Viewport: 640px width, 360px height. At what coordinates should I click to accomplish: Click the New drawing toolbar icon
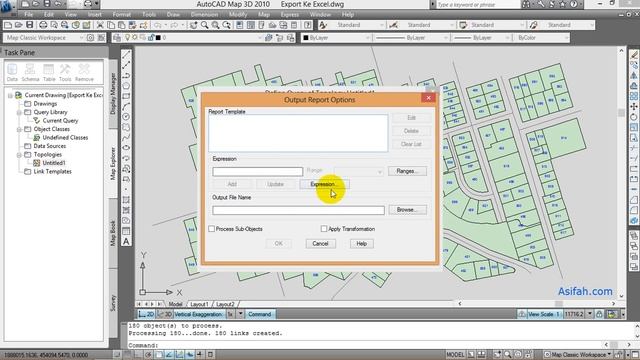(x=8, y=25)
